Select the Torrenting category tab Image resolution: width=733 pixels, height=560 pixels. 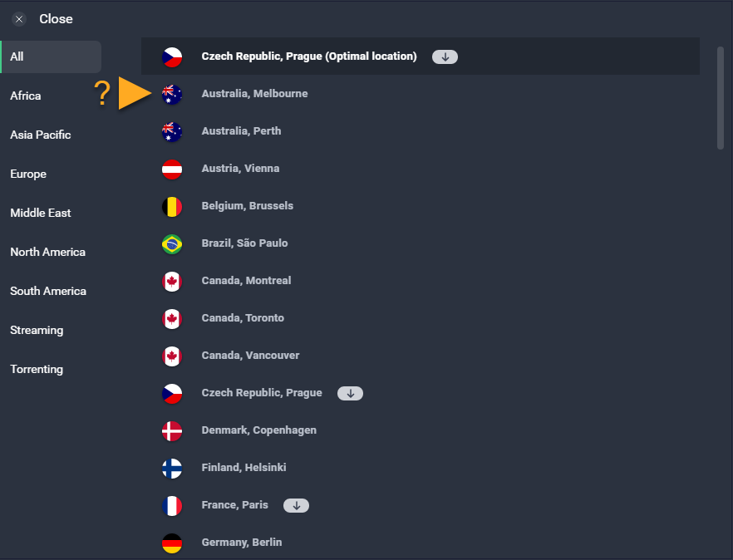(37, 369)
